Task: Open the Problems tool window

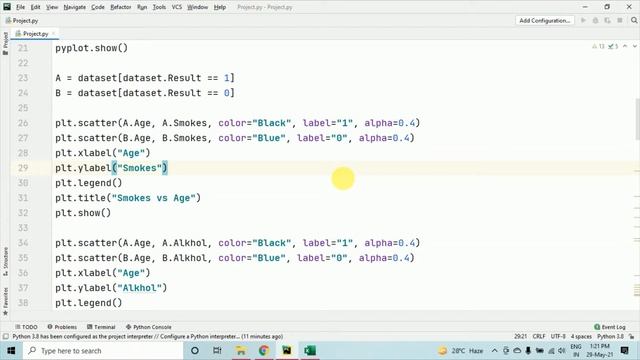Action: 62,327
